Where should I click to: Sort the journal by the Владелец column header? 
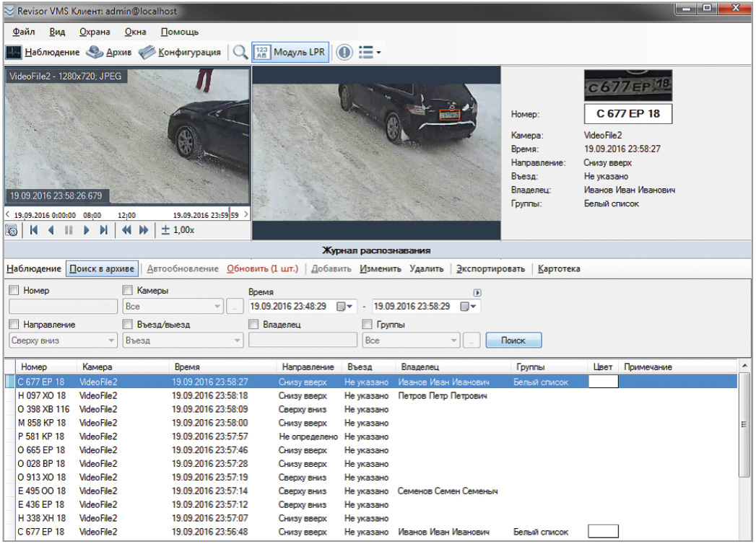pos(420,367)
